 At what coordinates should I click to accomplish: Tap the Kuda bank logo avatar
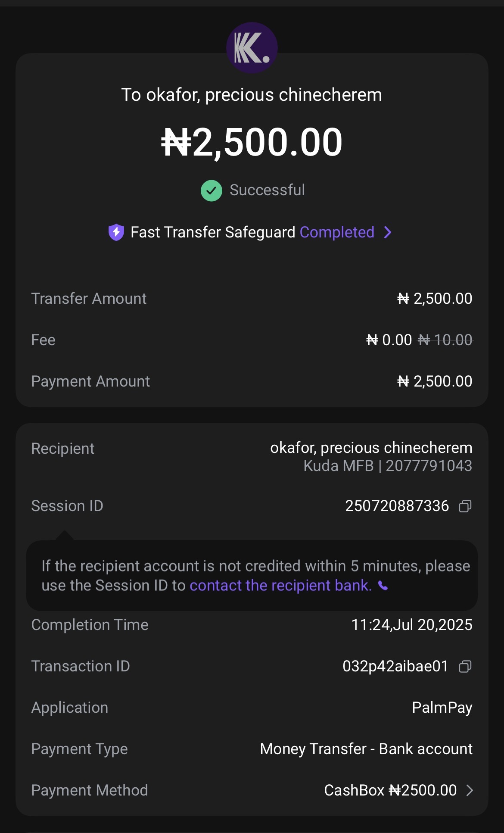click(x=252, y=48)
